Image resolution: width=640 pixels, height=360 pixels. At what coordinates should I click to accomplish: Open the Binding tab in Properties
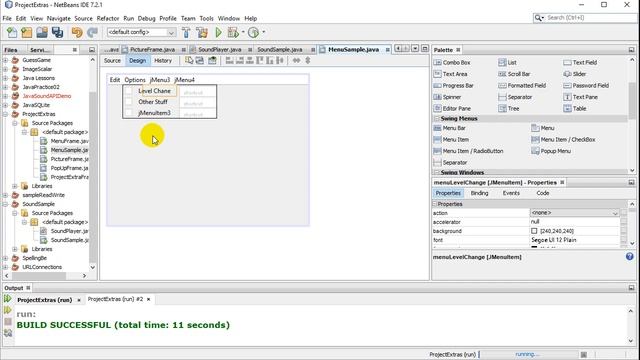(479, 193)
